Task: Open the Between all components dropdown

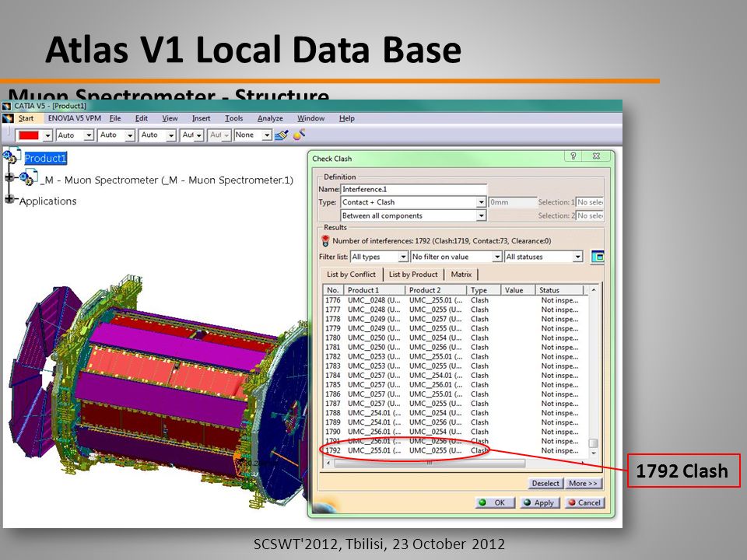Action: 481,215
